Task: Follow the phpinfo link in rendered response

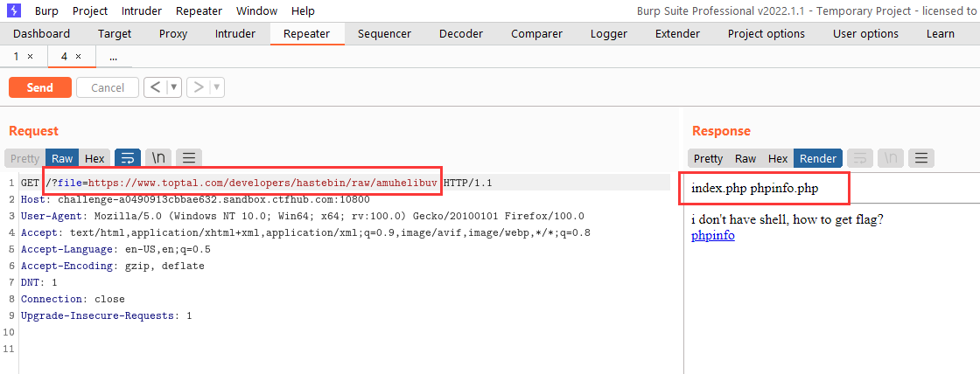Action: 713,235
